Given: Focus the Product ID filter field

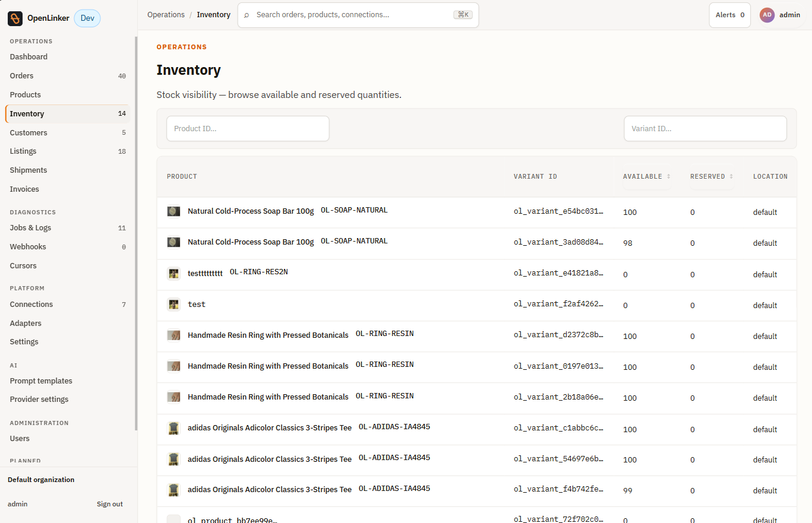Looking at the screenshot, I should (x=248, y=128).
